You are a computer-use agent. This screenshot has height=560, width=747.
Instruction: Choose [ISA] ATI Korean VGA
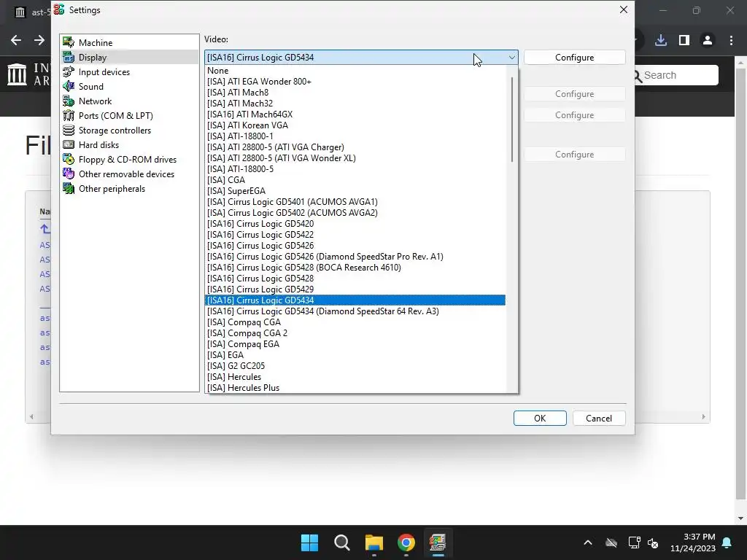[355, 125]
